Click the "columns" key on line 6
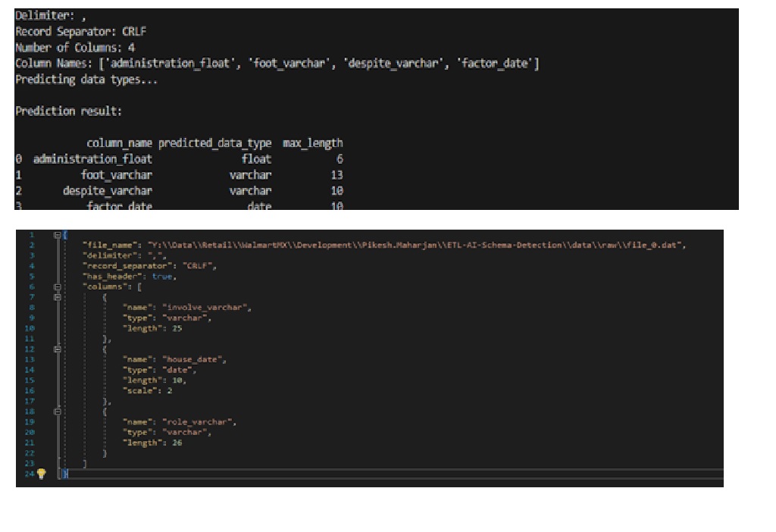The image size is (776, 532). pyautogui.click(x=105, y=286)
